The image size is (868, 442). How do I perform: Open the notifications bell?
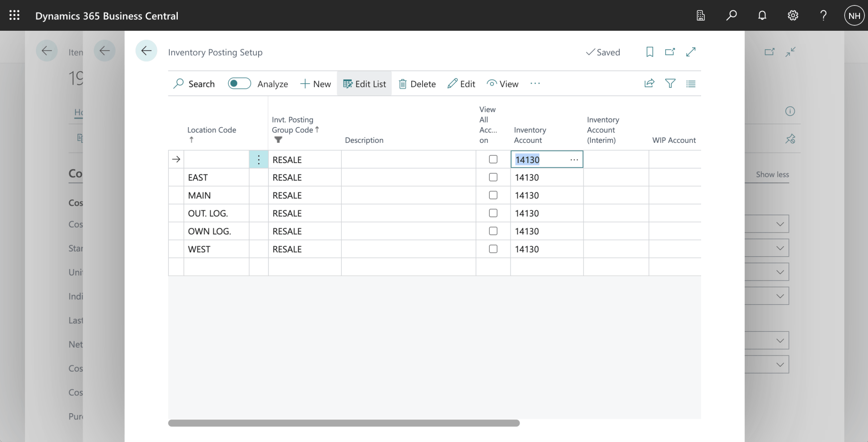(x=762, y=16)
